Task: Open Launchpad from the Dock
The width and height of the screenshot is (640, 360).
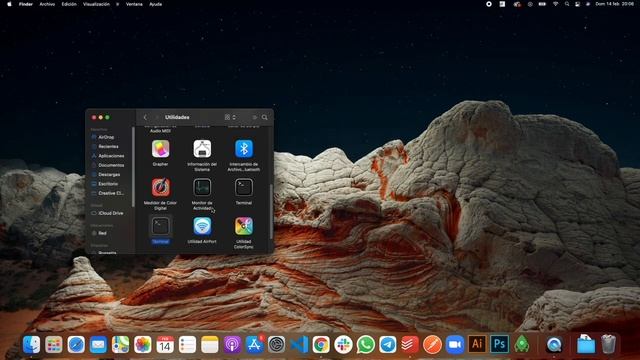Action: (x=53, y=344)
